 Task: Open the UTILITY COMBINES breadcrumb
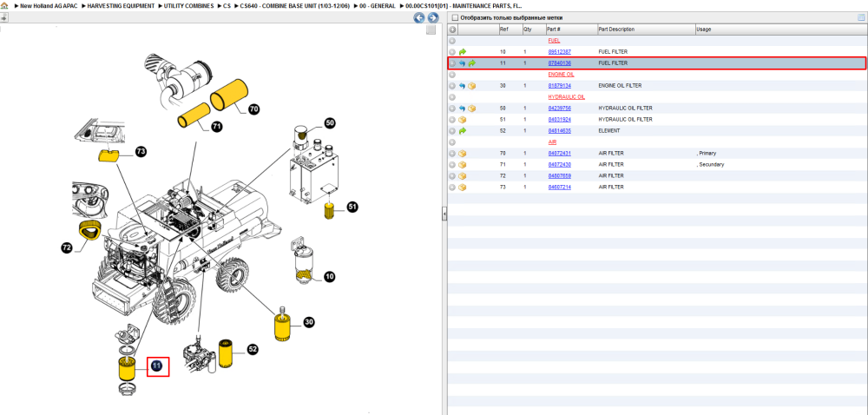[x=188, y=5]
